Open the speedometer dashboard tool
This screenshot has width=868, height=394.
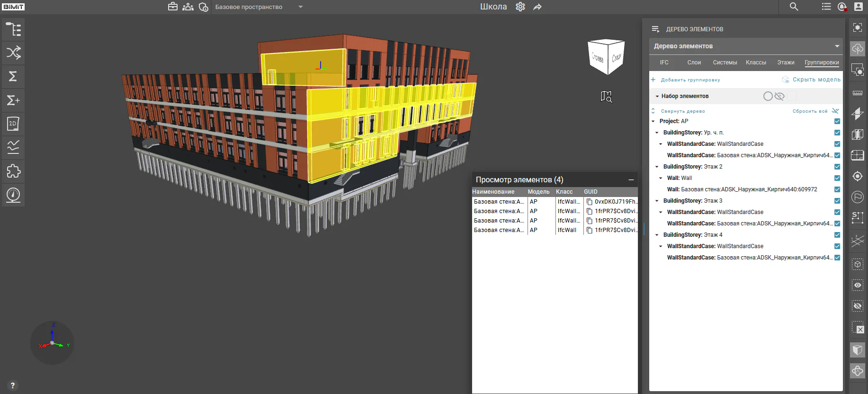tap(13, 195)
